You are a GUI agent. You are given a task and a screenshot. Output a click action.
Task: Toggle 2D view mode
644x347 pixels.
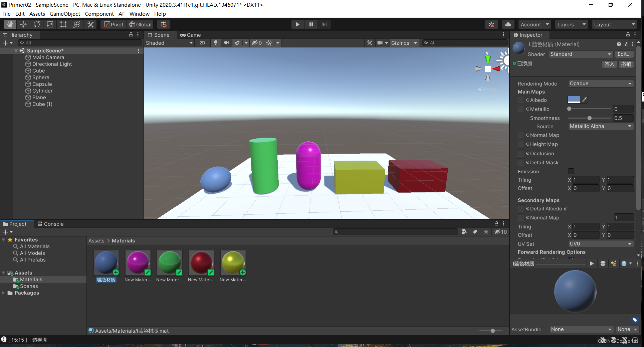click(x=202, y=43)
